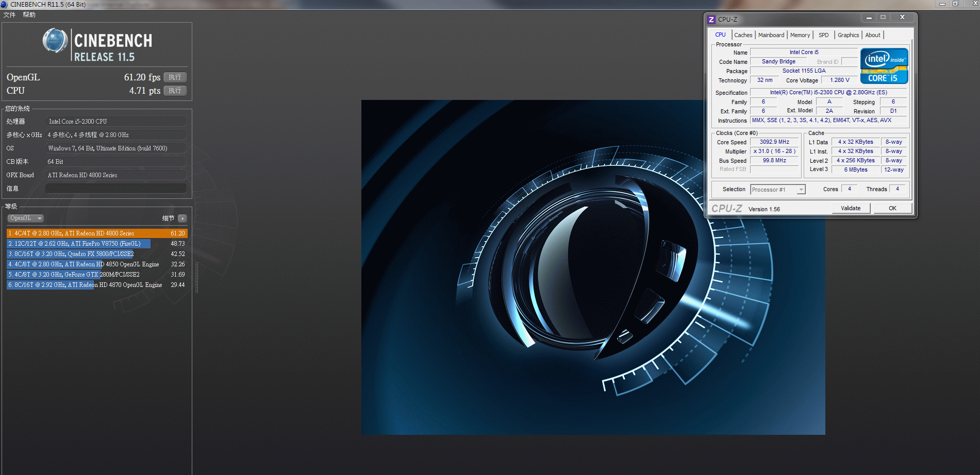Open the OpenGL ranking dropdown
980x475 pixels.
click(x=25, y=218)
